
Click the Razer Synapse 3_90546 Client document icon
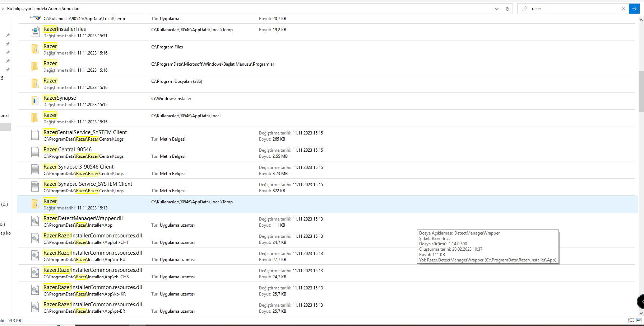tap(35, 170)
